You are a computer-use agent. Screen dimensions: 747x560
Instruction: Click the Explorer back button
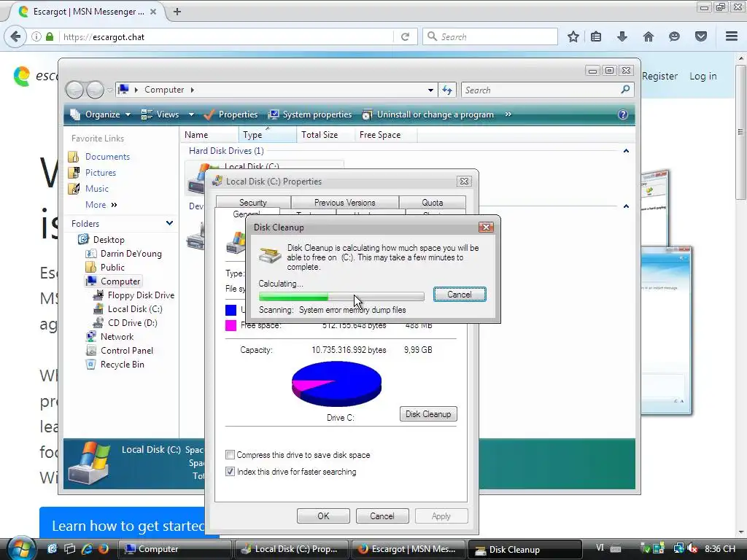[x=75, y=90]
